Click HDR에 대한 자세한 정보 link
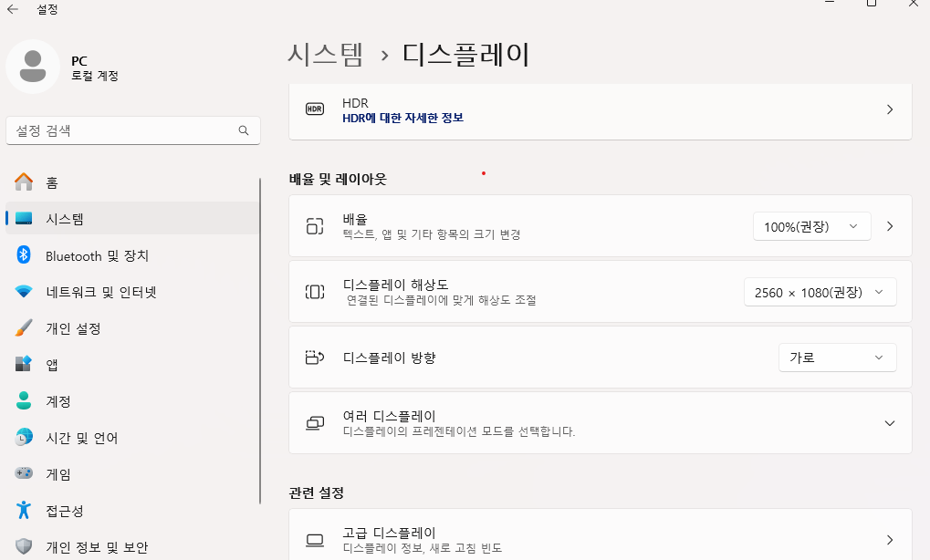 [x=402, y=118]
